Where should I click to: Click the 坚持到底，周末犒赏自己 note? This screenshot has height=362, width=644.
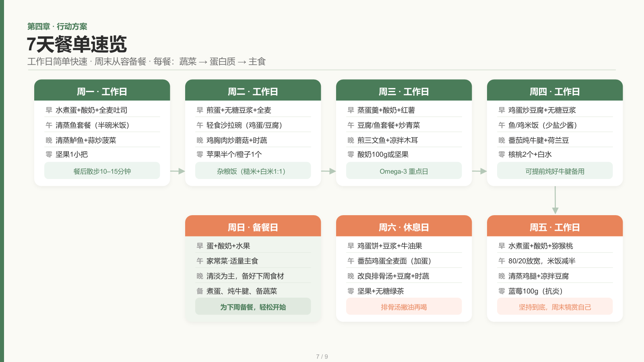(555, 307)
